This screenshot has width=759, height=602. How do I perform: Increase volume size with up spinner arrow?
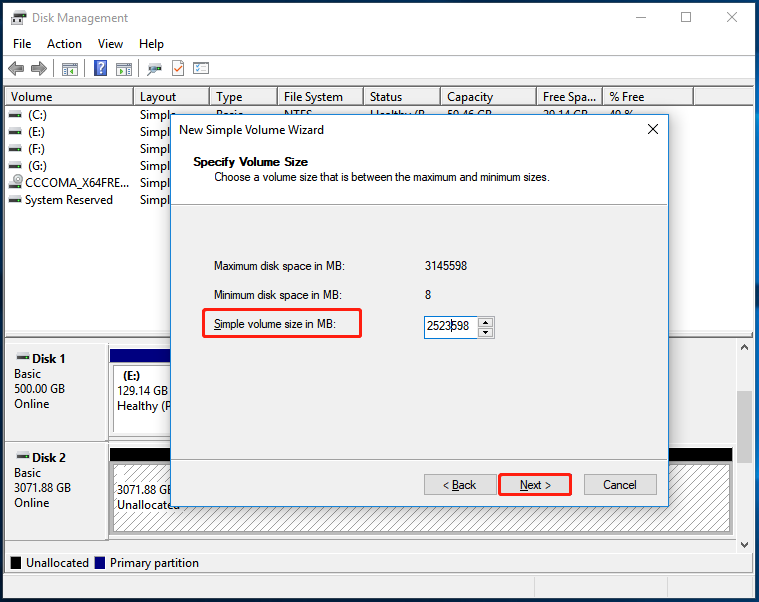point(486,322)
